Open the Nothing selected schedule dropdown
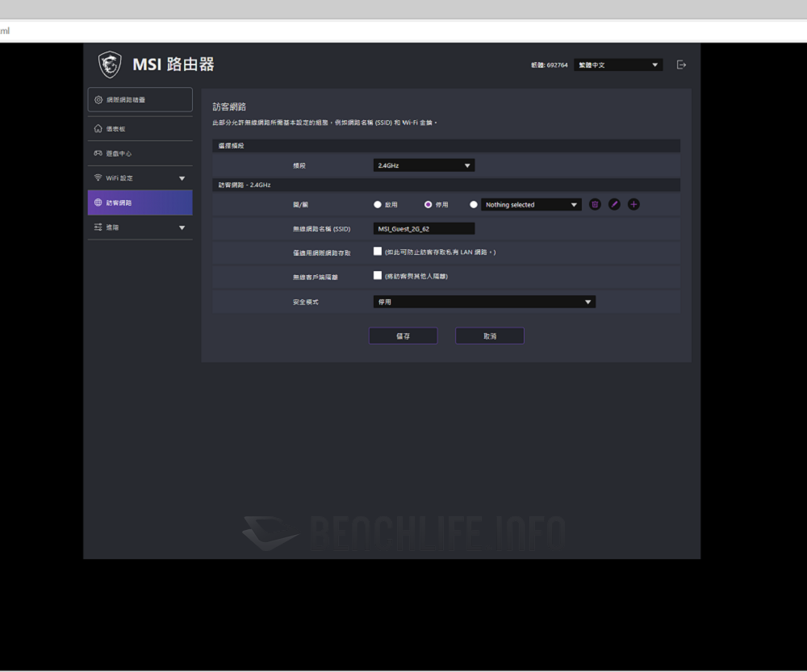This screenshot has width=807, height=672. coord(530,204)
